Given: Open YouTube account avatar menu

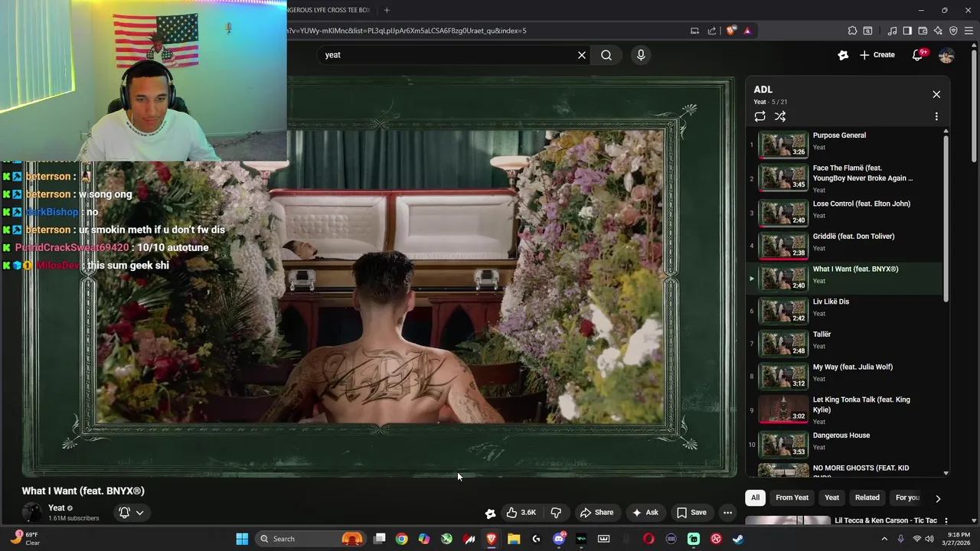Looking at the screenshot, I should 946,55.
